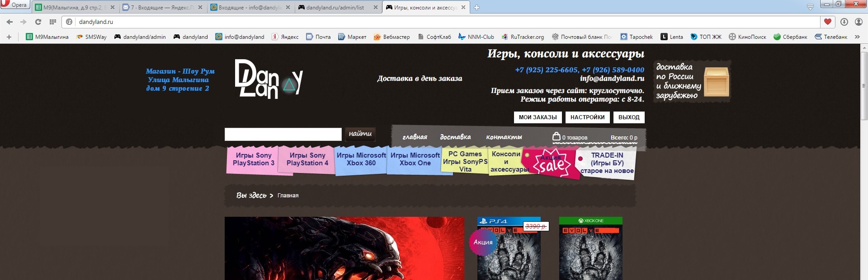Open the TRADE-IN (Игры БУ) category
The image size is (868, 280).
607,163
